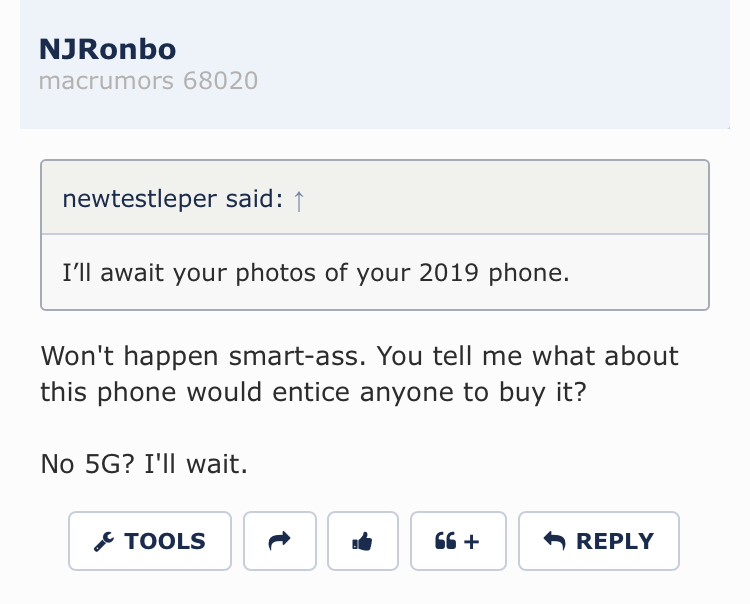Click the "REPLY" text label
This screenshot has width=750, height=604.
click(615, 541)
